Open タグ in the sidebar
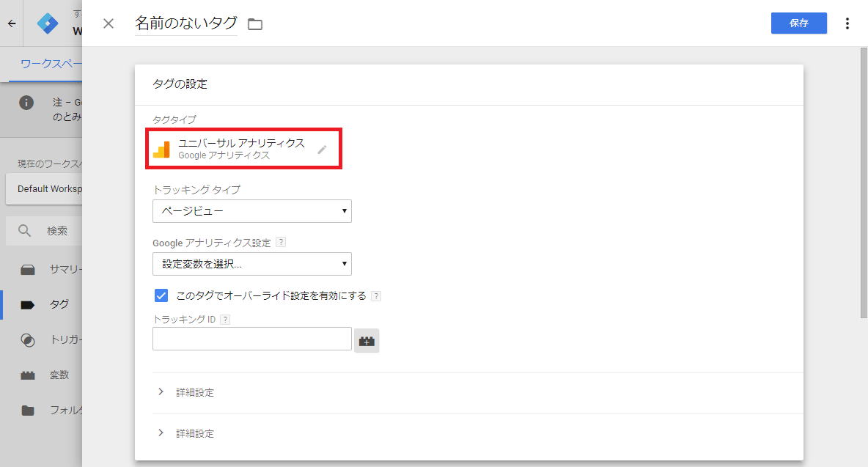 43,304
